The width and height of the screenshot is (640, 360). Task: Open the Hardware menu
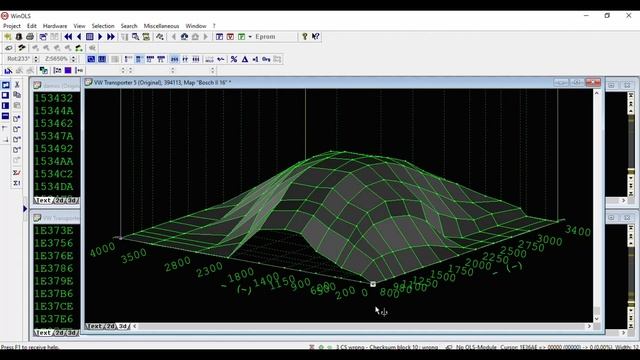pos(55,26)
